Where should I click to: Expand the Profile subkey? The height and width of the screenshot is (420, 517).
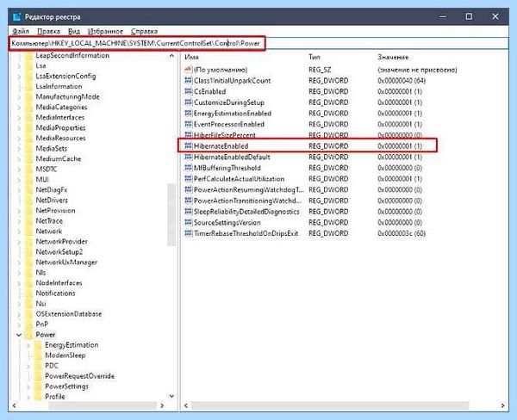coord(28,397)
